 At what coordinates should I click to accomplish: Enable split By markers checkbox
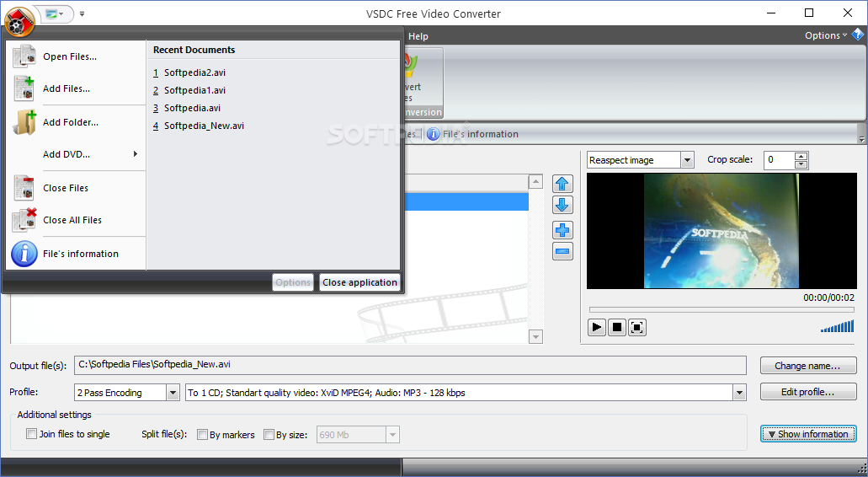203,435
